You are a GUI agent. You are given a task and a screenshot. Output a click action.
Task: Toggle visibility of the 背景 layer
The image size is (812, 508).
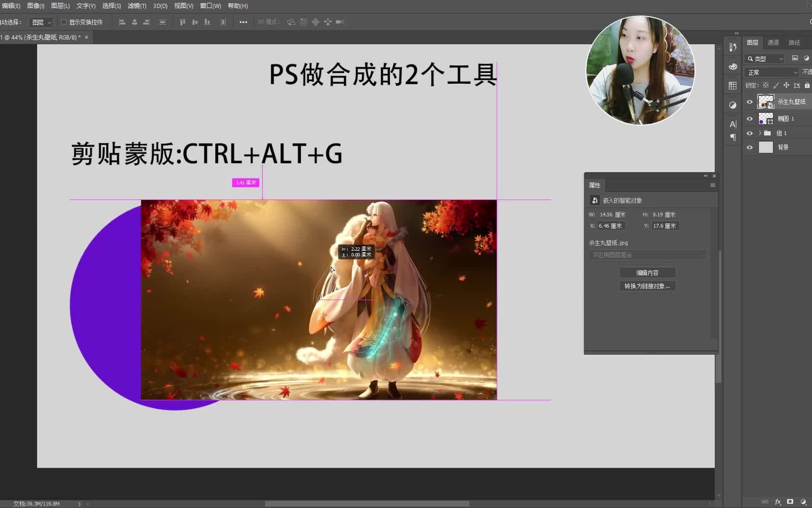point(750,147)
